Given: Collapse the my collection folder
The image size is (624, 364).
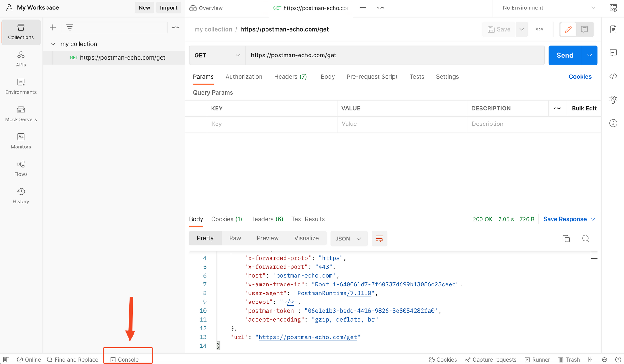Looking at the screenshot, I should [x=53, y=44].
